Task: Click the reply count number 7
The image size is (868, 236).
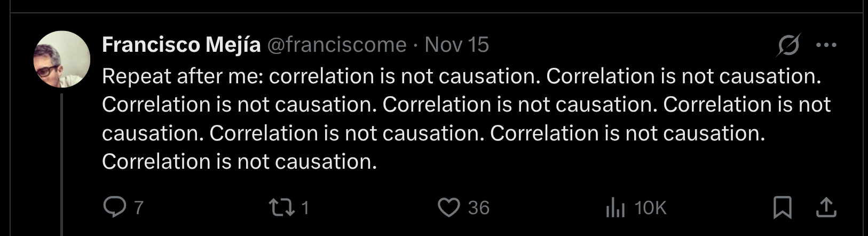Action: coord(139,208)
